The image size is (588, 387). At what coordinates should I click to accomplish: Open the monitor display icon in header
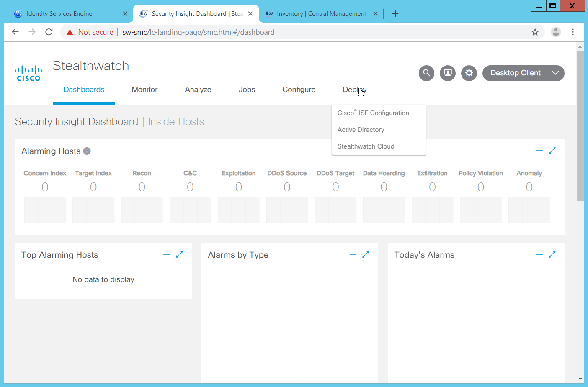click(x=448, y=73)
